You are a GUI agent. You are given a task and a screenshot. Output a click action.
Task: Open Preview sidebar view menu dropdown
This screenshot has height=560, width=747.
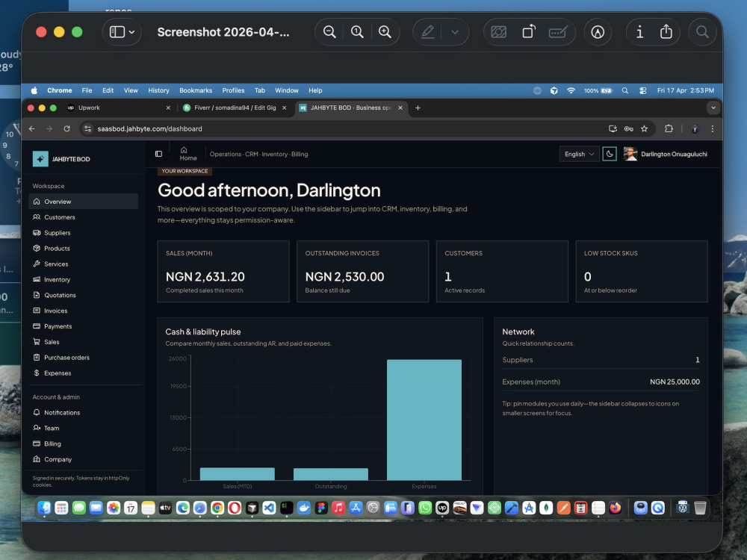tap(122, 32)
